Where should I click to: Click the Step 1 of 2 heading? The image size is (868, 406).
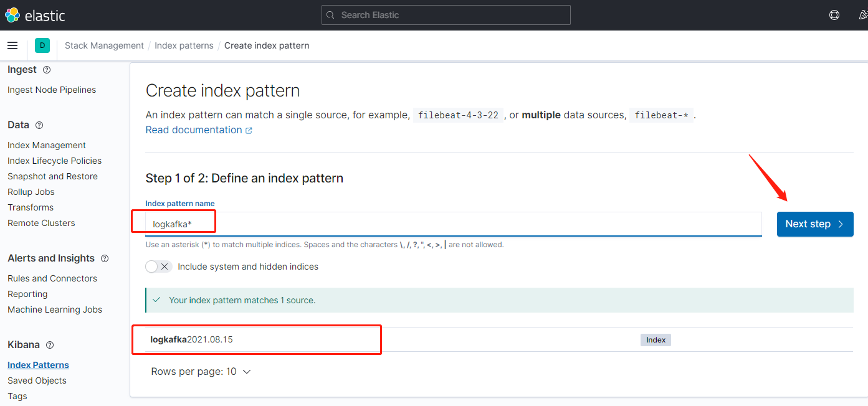pyautogui.click(x=244, y=178)
